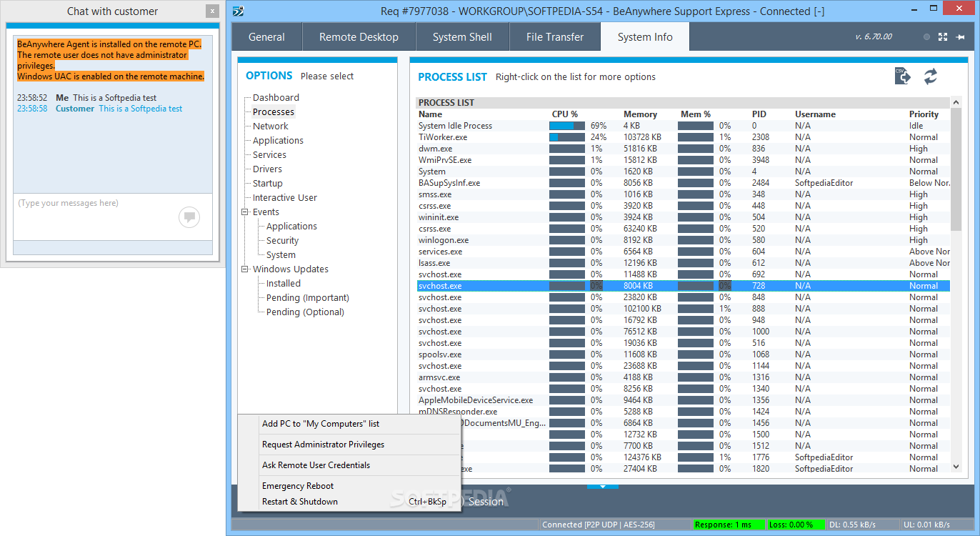Open the General tab
Viewport: 980px width, 536px height.
coord(266,37)
